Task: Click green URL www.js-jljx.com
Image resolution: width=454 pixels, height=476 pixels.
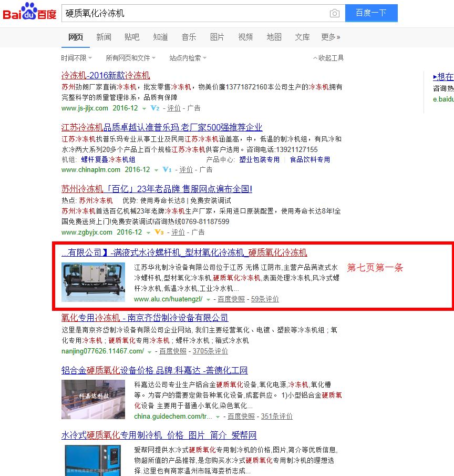Action: pos(85,108)
